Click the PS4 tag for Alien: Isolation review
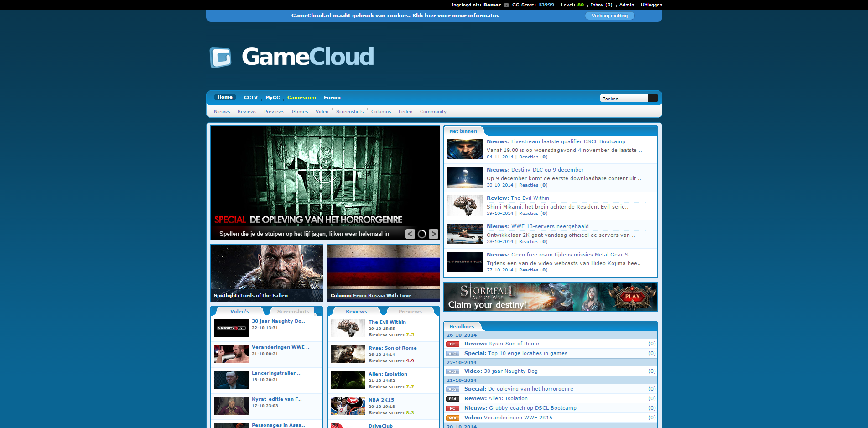Image resolution: width=868 pixels, height=428 pixels. coord(452,399)
